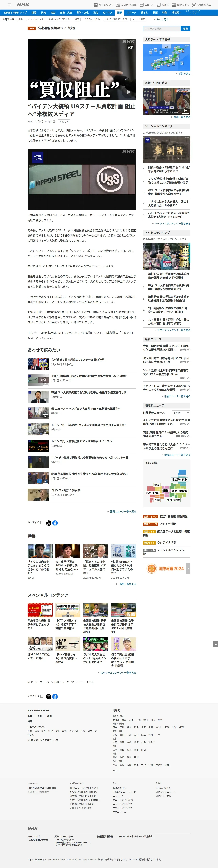Image resolution: width=218 pixels, height=868 pixels.
Task: Go to NEWS WEB トップ
Action: 15,12
